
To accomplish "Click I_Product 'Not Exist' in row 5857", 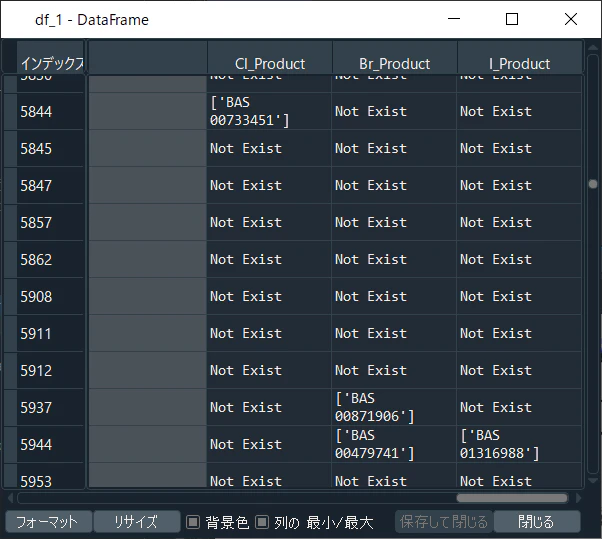I will (x=519, y=222).
